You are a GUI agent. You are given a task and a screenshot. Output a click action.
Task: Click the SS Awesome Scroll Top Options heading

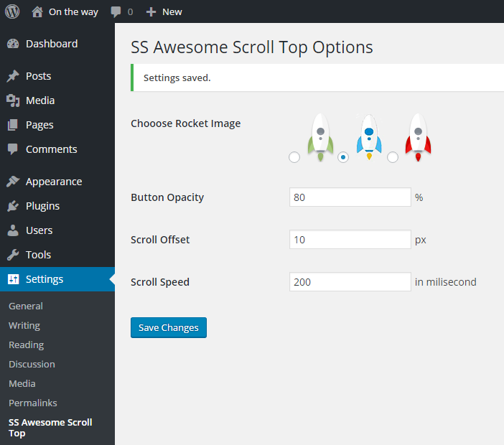[252, 47]
